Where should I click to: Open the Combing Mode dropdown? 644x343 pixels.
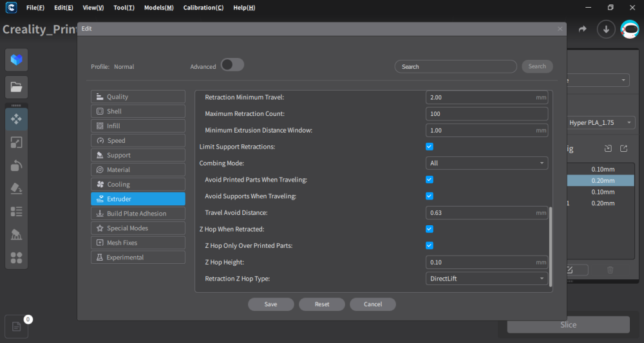tap(487, 163)
